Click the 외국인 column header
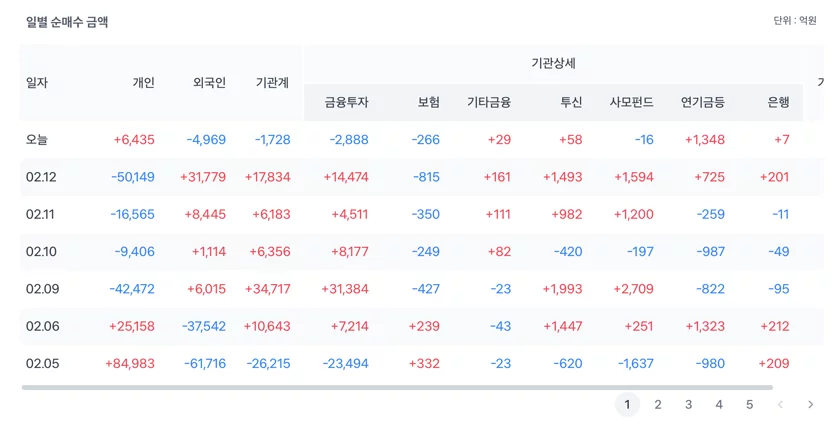 click(209, 83)
